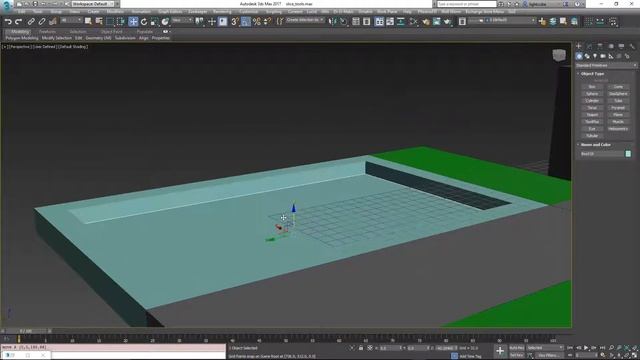This screenshot has width=640, height=360.
Task: Toggle Percent Snap on the toolbar
Action: (257, 22)
